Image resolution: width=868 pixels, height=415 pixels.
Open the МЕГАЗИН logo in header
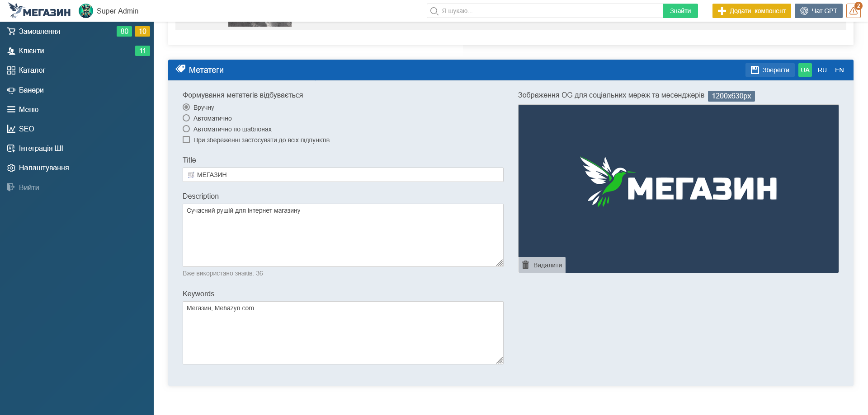pos(39,10)
